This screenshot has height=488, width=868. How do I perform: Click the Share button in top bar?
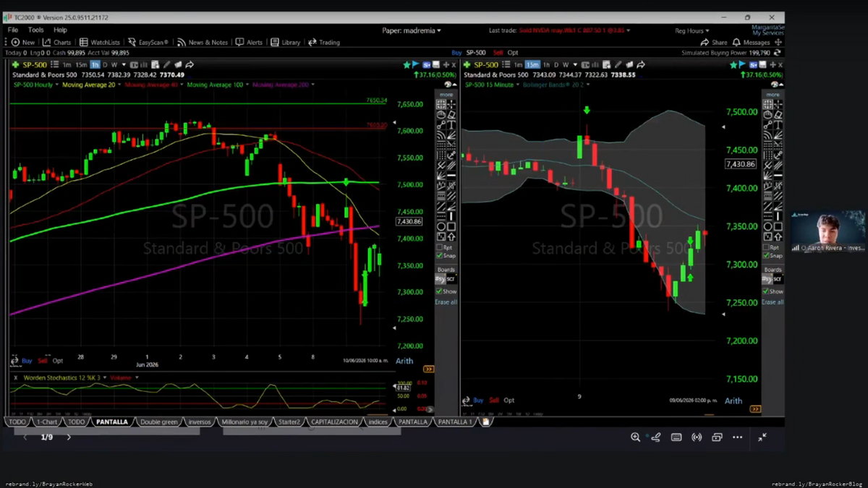[x=714, y=43]
